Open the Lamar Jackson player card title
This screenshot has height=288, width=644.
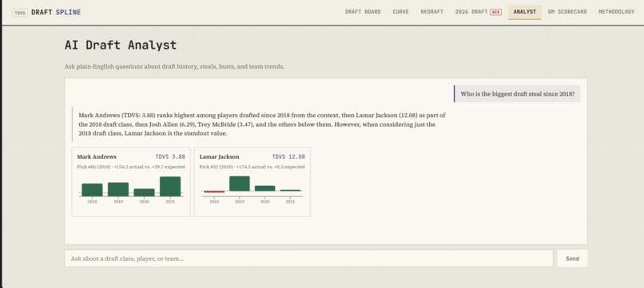[x=219, y=156]
